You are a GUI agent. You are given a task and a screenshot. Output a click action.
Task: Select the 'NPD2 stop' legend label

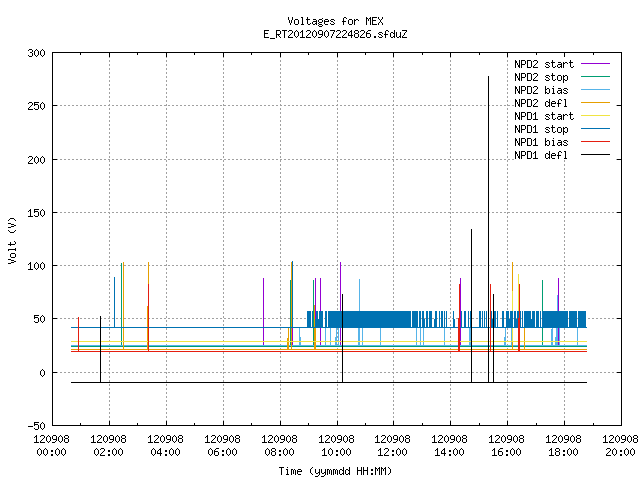[541, 77]
